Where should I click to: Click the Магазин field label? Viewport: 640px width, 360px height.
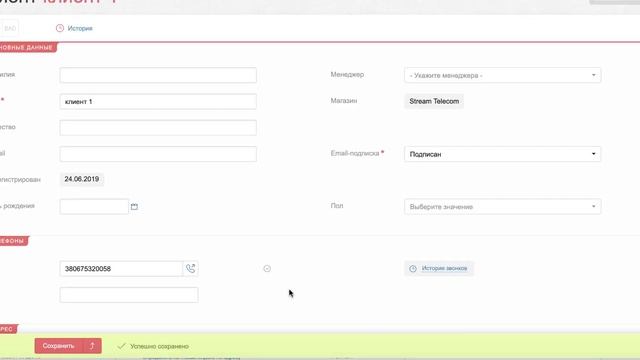[x=344, y=101]
